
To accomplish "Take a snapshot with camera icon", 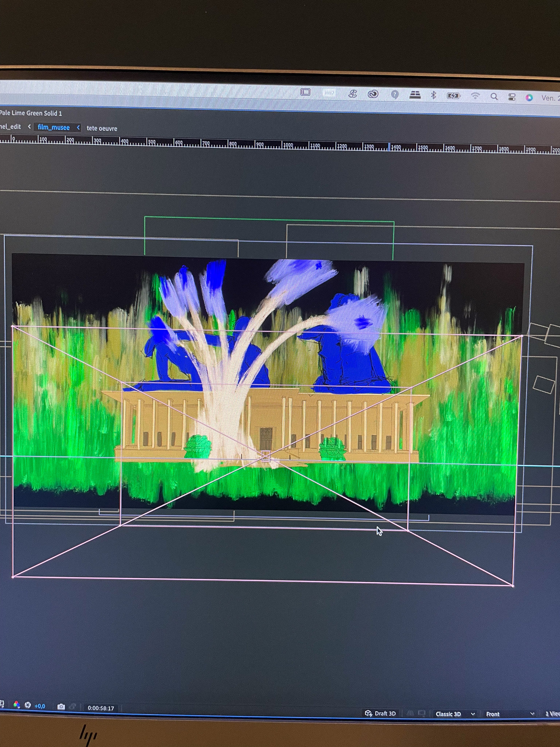I will pyautogui.click(x=61, y=707).
